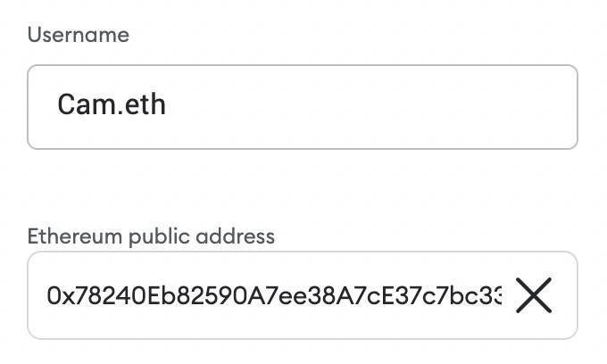Viewport: 607px width, 364px height.
Task: Select the Username label
Action: point(79,35)
